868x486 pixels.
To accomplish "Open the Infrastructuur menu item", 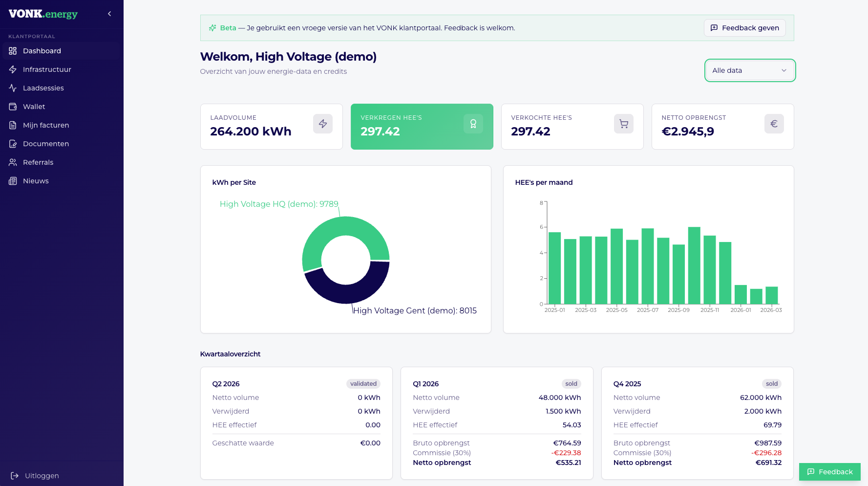I will coord(62,69).
